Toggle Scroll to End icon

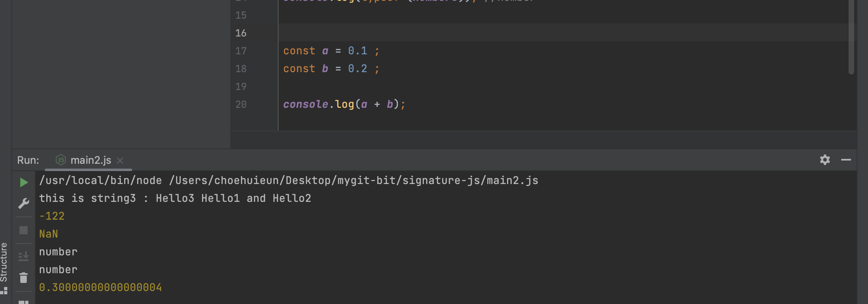point(24,256)
